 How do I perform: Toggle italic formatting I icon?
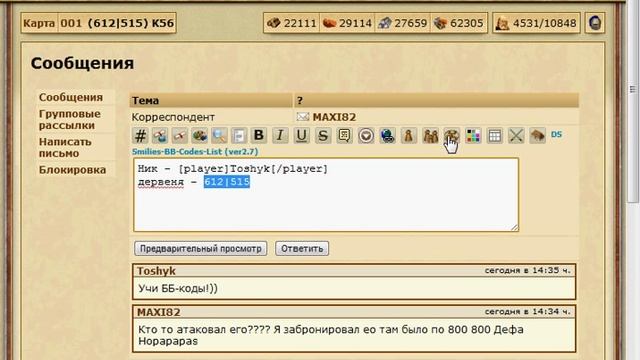tap(280, 136)
